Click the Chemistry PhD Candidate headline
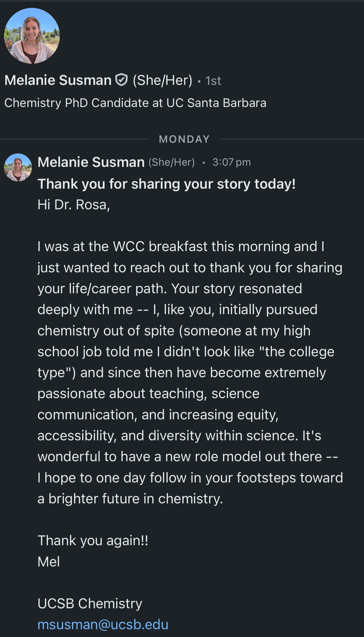The height and width of the screenshot is (637, 364). click(x=135, y=103)
